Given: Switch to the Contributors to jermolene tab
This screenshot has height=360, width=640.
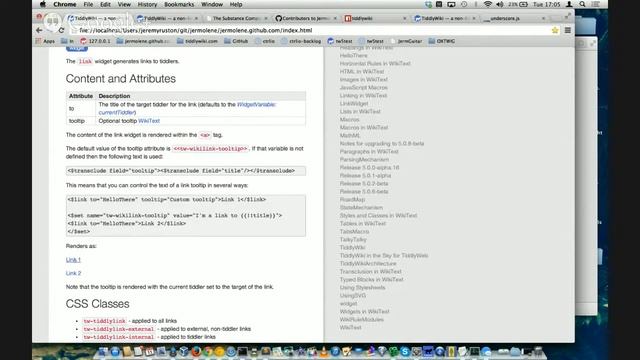Looking at the screenshot, I should coord(305,18).
